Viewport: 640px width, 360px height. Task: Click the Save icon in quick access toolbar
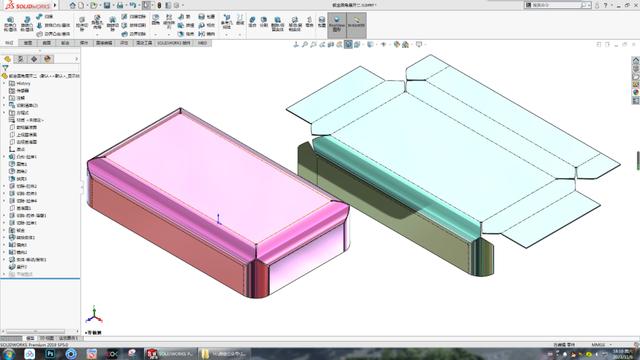107,5
